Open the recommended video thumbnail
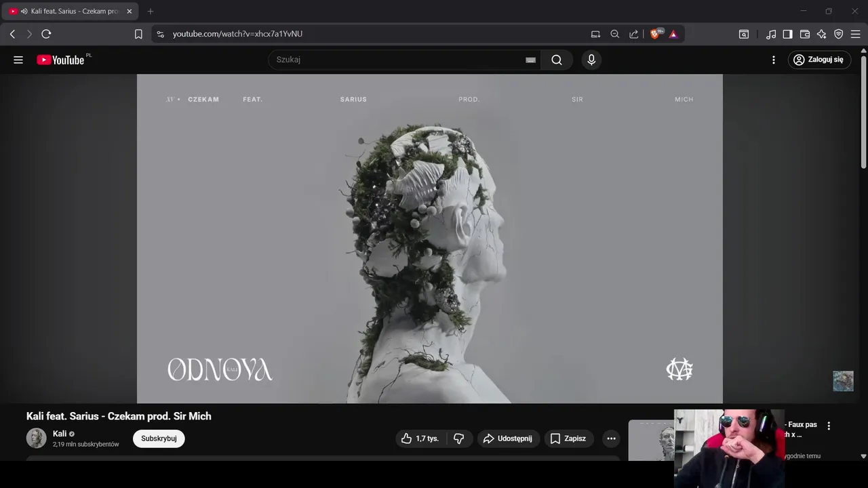 (651, 441)
